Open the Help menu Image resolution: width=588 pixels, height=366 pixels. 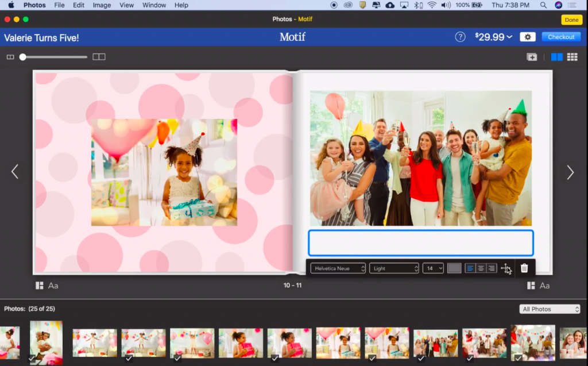181,5
